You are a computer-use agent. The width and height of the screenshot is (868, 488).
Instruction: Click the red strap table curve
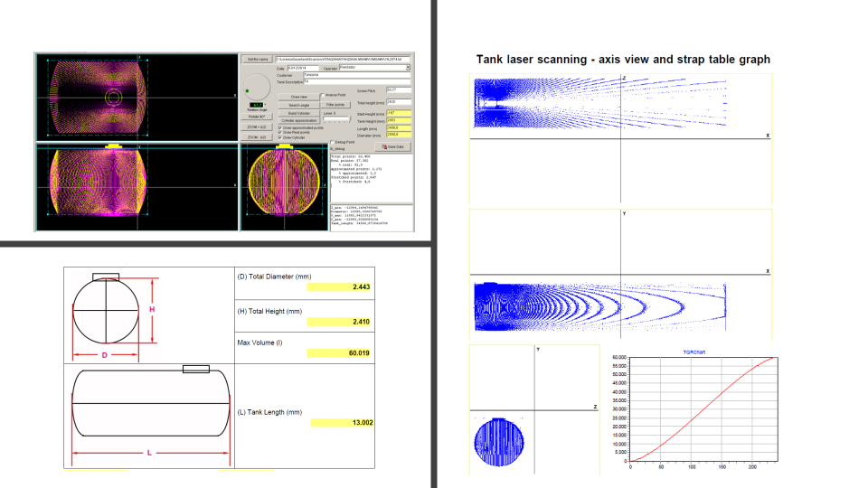pos(703,409)
